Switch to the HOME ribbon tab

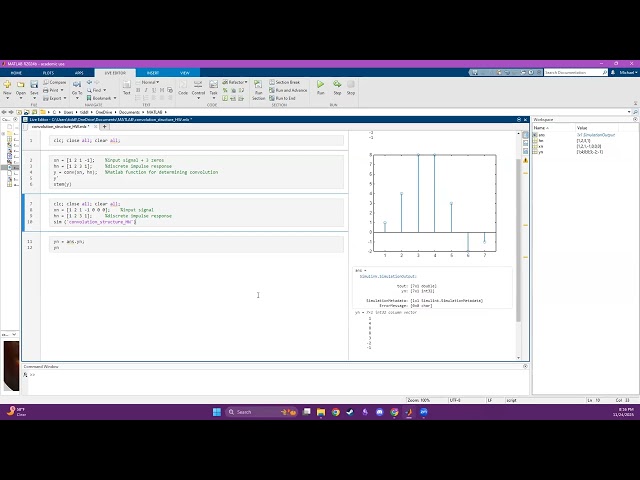[16, 73]
